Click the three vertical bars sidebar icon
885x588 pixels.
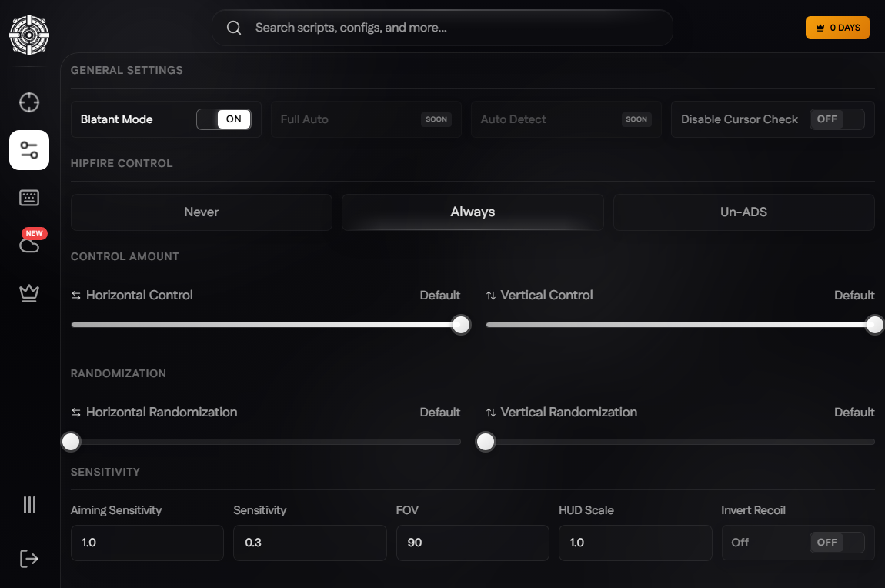29,504
